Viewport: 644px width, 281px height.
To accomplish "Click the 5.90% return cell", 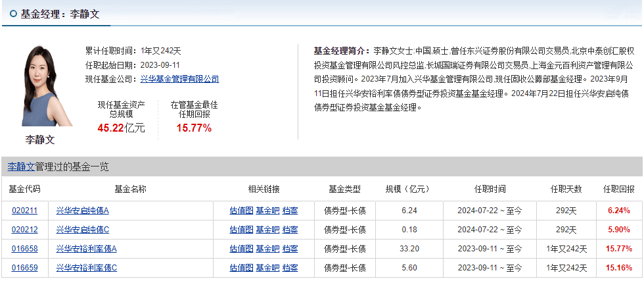I will [618, 230].
